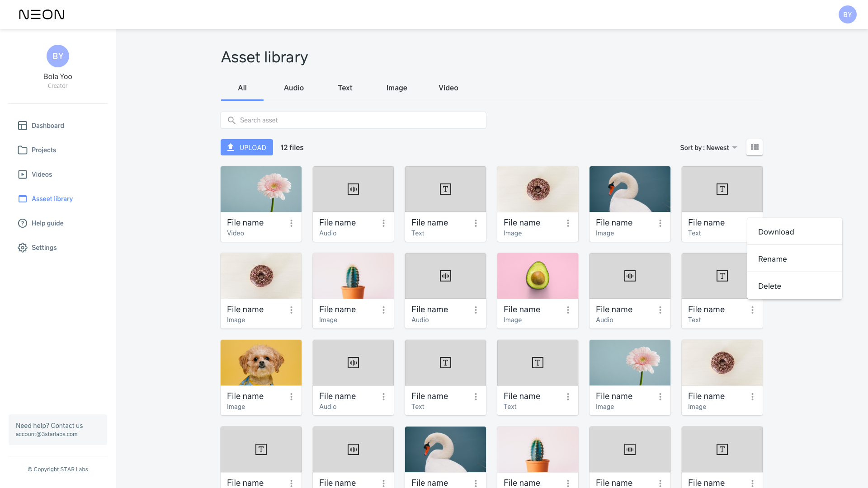Open three-dot menu on dog image card
The height and width of the screenshot is (488, 868).
(291, 397)
